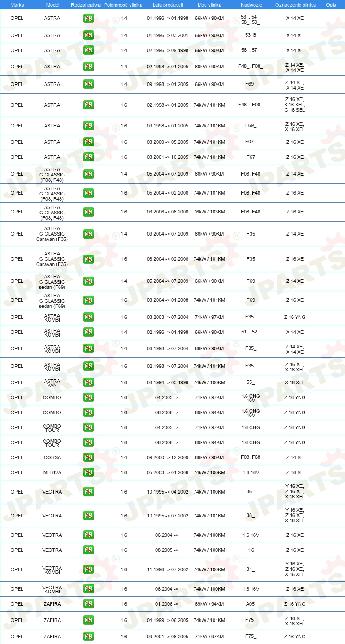The width and height of the screenshot is (345, 644).
Task: Select the '03.2006 -> 06.2008' production years cell
Action: (168, 212)
